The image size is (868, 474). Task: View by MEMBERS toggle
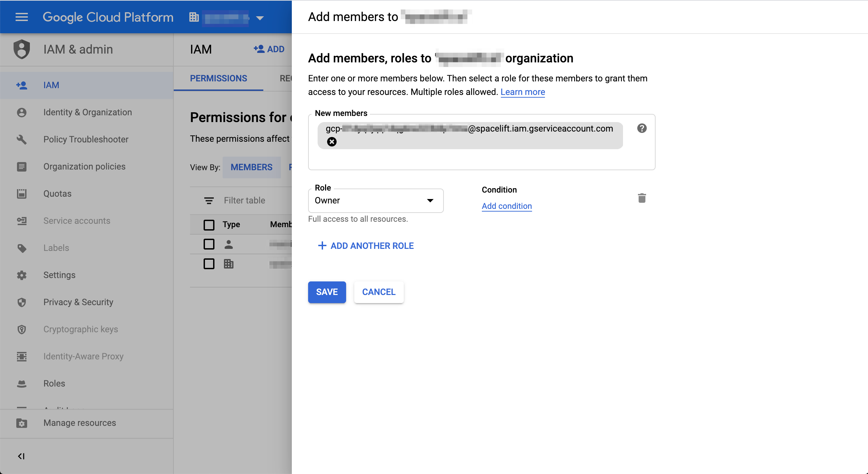coord(251,167)
